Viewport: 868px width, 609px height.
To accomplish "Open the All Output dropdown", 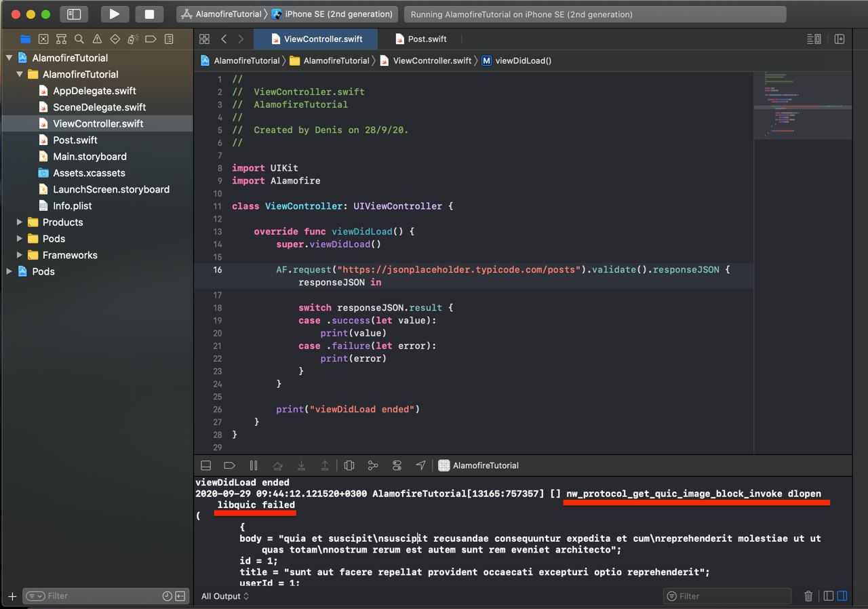I will pyautogui.click(x=225, y=596).
